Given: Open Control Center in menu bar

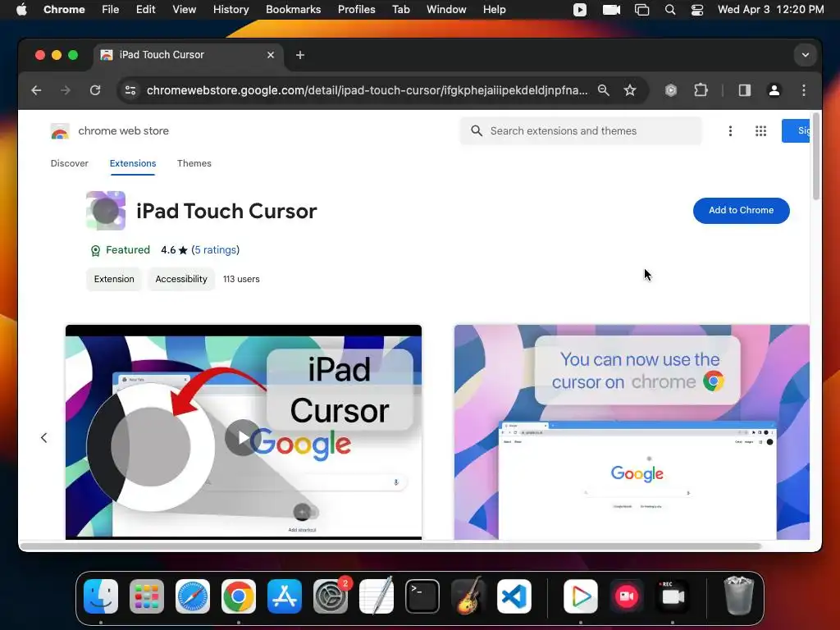Looking at the screenshot, I should coord(697,10).
